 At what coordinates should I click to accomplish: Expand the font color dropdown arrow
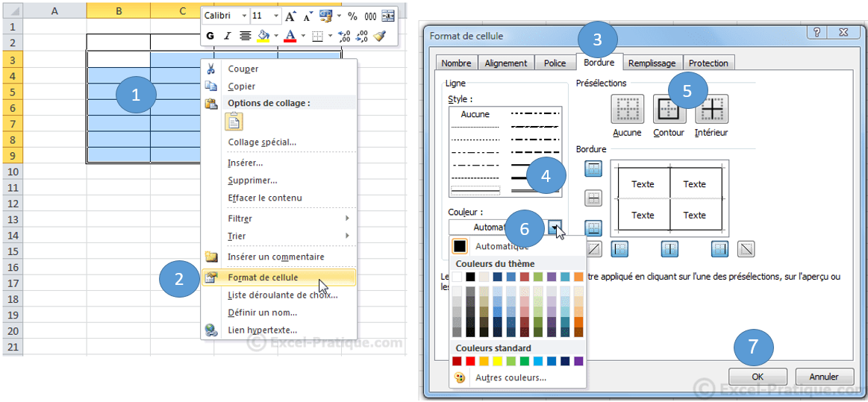(303, 36)
